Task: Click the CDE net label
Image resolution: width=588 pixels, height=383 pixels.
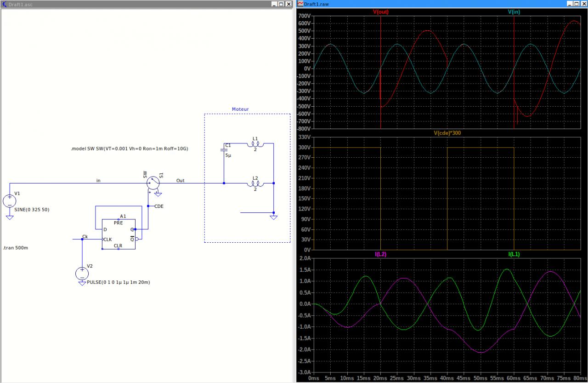Action: click(x=159, y=206)
